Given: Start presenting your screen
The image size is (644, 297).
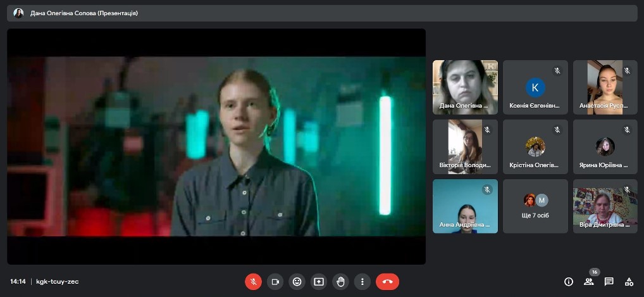Looking at the screenshot, I should pos(319,282).
